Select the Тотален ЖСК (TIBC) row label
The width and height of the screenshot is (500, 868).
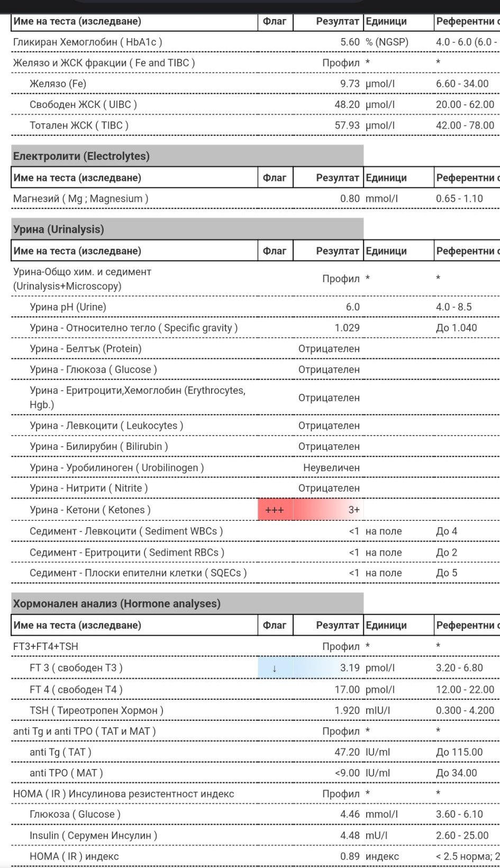point(79,125)
